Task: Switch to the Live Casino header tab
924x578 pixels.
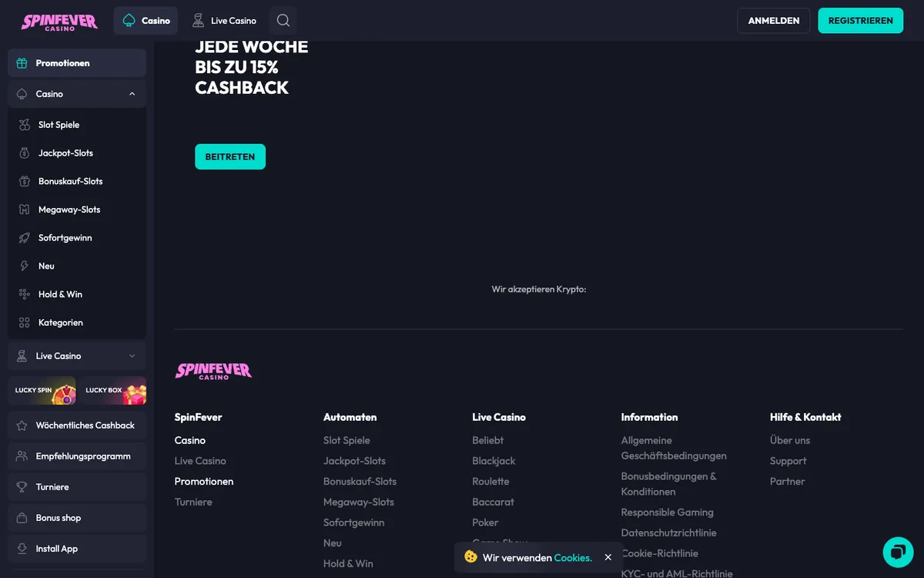Action: click(224, 21)
